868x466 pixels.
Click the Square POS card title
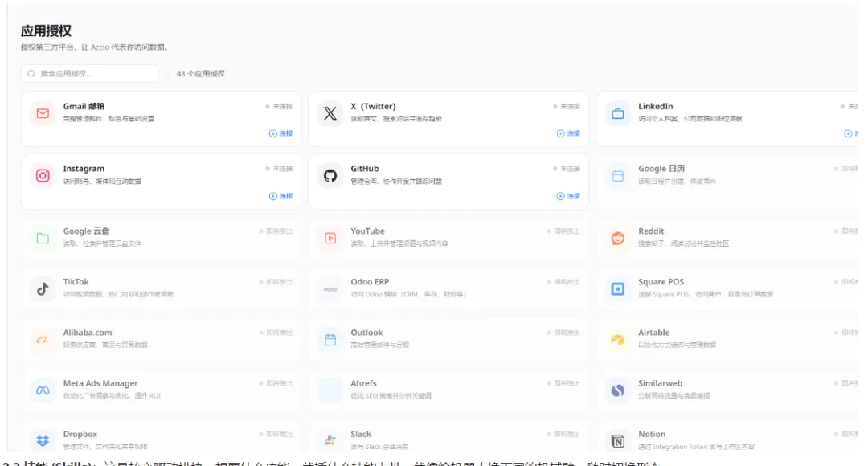[661, 282]
